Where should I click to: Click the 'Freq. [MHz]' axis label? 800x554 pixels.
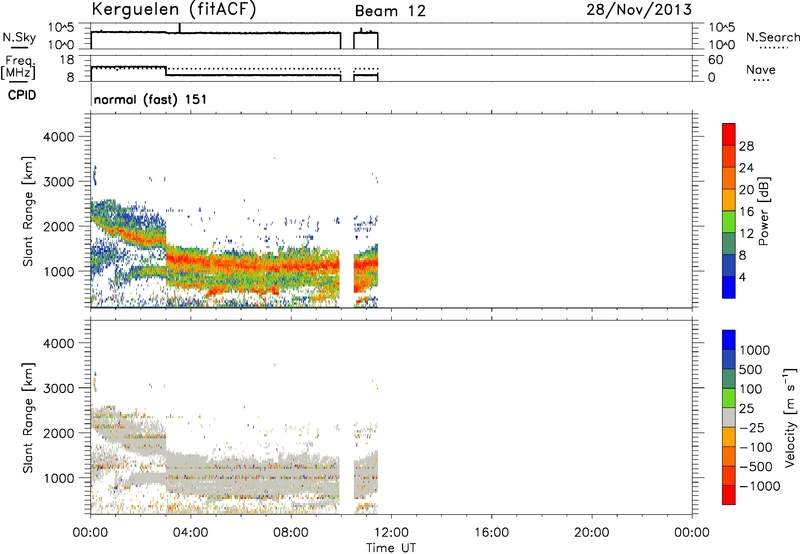click(x=18, y=67)
